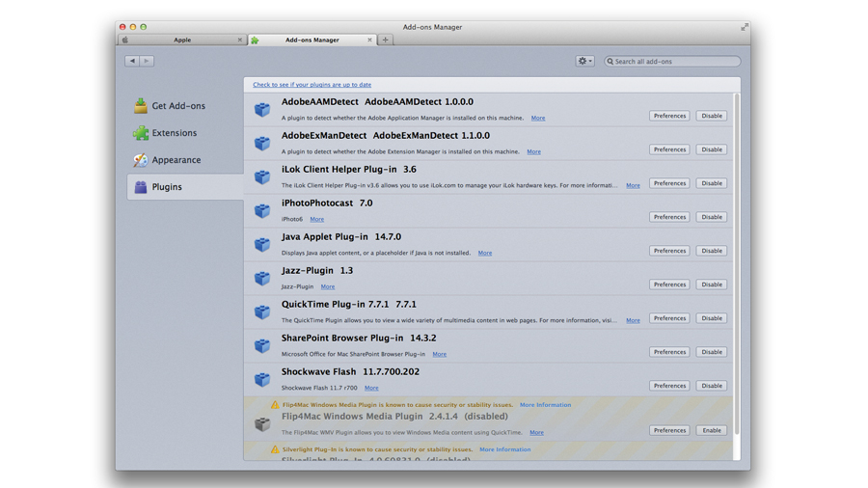Click the forward navigation arrow
Viewport: 868px width, 488px height.
(147, 61)
